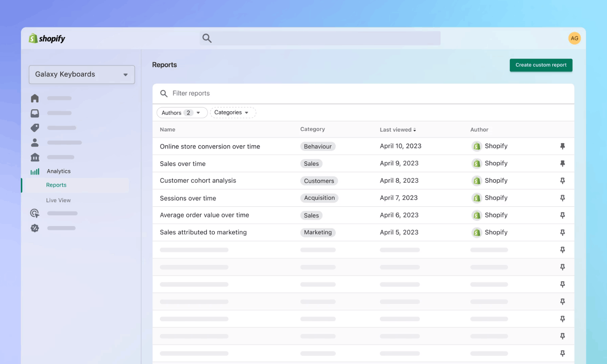This screenshot has width=607, height=364.
Task: Select Reports in the sidebar
Action: pos(56,185)
